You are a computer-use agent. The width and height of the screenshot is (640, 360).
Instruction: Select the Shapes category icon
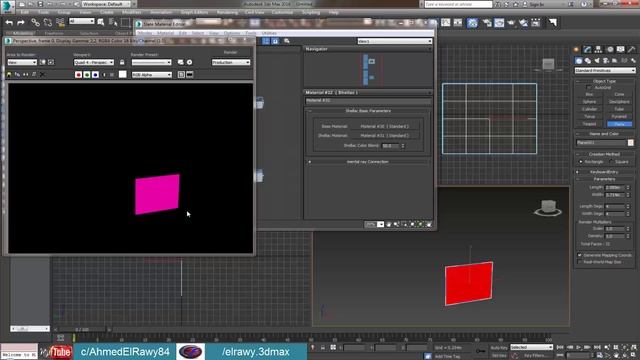(x=588, y=60)
